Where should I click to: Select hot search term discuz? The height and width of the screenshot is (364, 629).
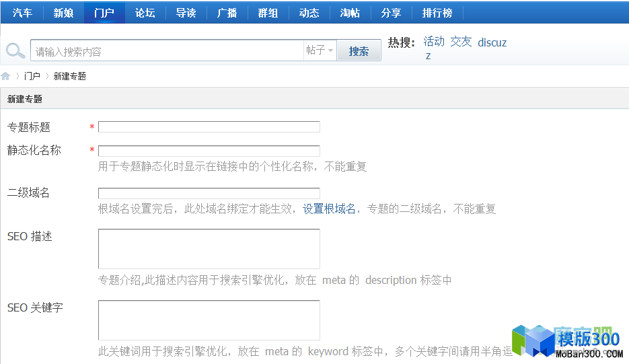click(492, 42)
